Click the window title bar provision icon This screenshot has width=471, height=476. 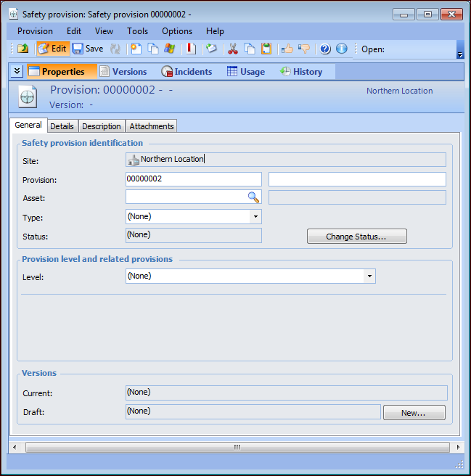pos(13,14)
